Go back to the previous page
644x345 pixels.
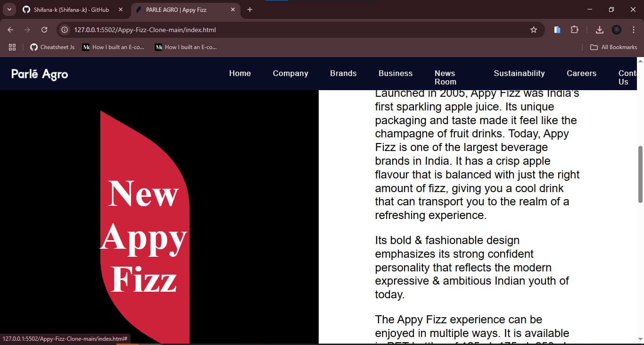10,30
